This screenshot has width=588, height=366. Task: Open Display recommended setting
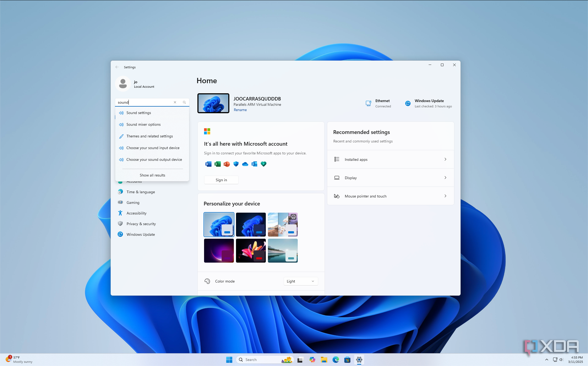pos(390,178)
